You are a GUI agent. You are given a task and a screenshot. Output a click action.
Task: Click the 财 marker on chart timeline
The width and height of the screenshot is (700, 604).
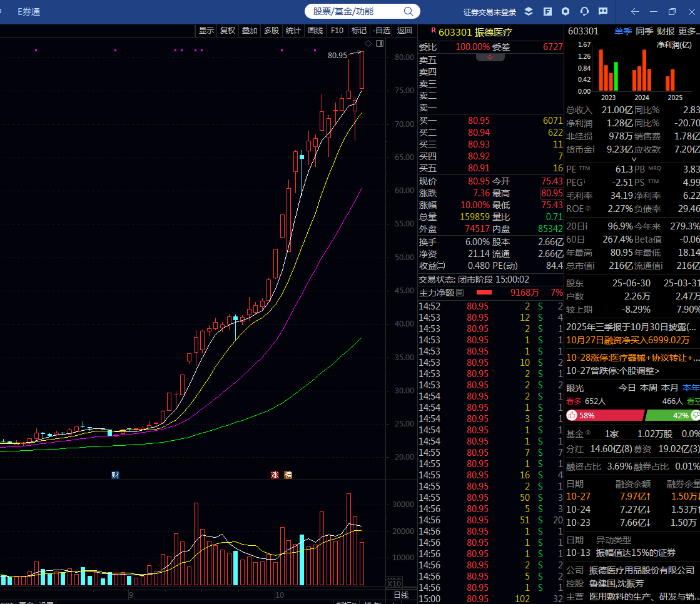[115, 475]
